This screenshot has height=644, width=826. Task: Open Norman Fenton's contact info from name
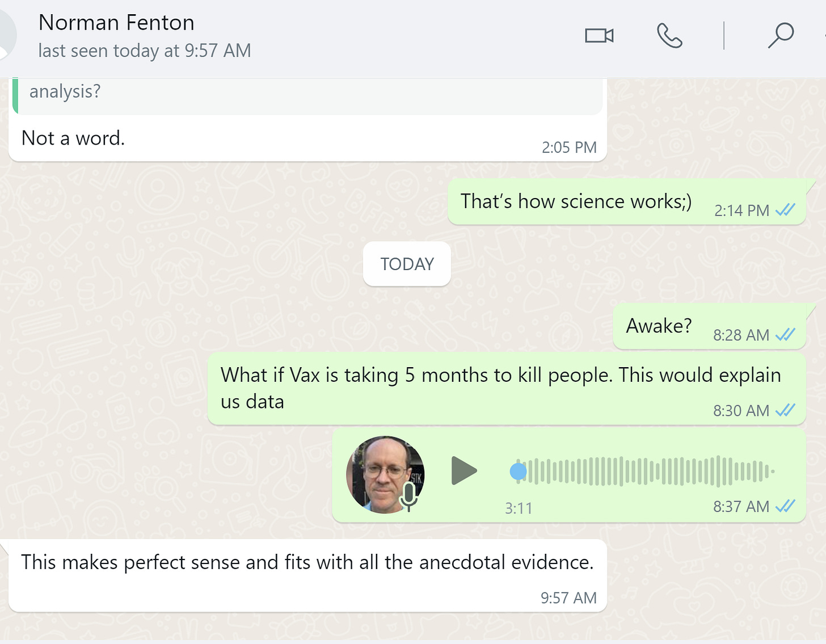(116, 23)
